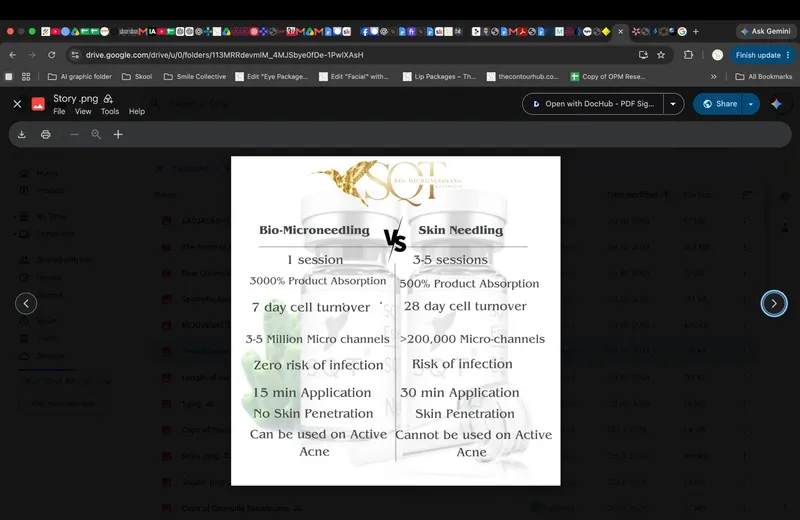Download the Story .png file
This screenshot has width=800, height=520.
click(21, 134)
